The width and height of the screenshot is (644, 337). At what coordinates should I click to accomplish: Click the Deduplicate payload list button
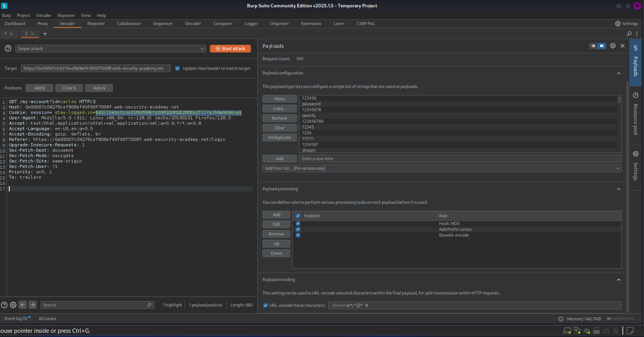279,137
